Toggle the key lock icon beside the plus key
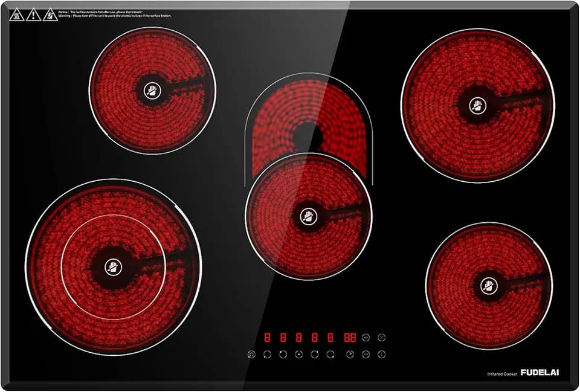 pos(381,338)
